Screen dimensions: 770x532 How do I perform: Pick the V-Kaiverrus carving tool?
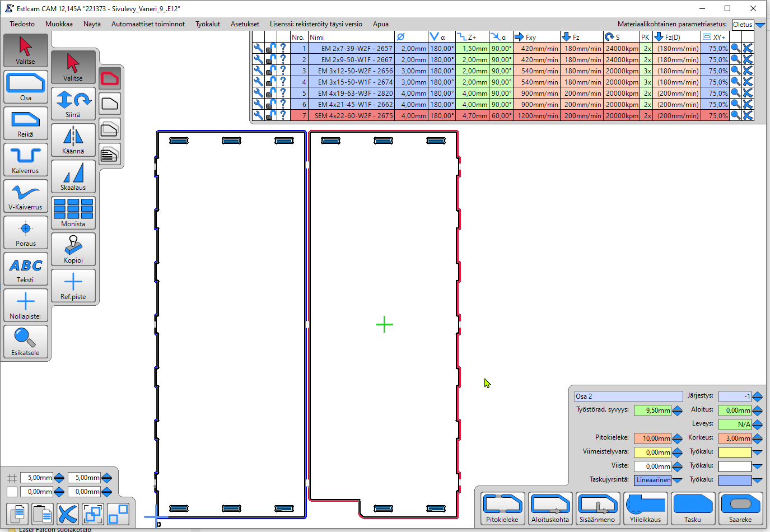tap(26, 196)
